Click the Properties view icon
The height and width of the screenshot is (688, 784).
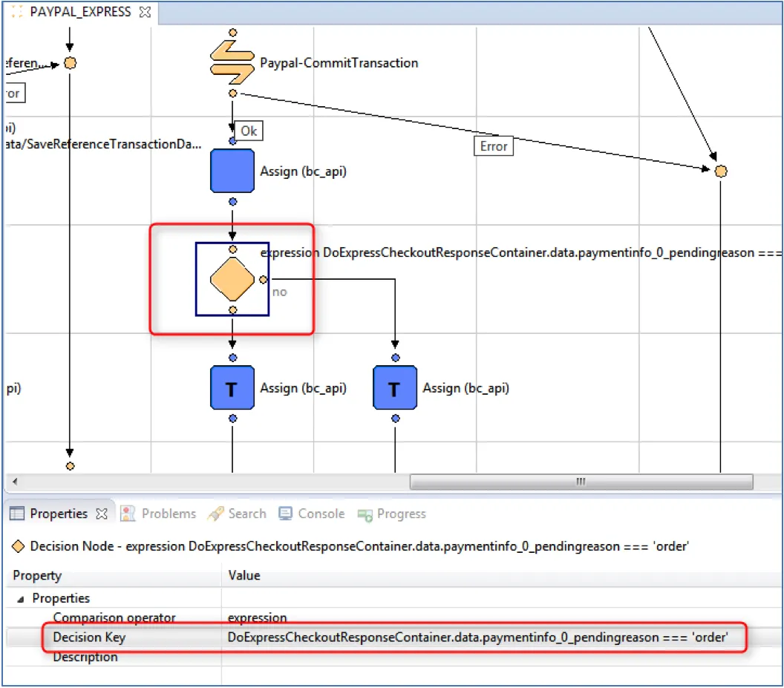17,514
